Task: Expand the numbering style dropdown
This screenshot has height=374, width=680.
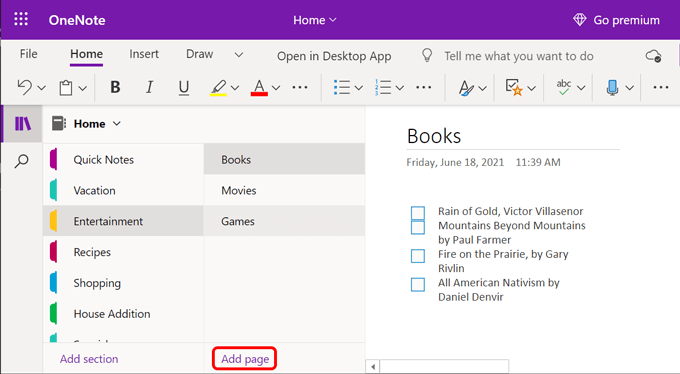Action: point(400,88)
